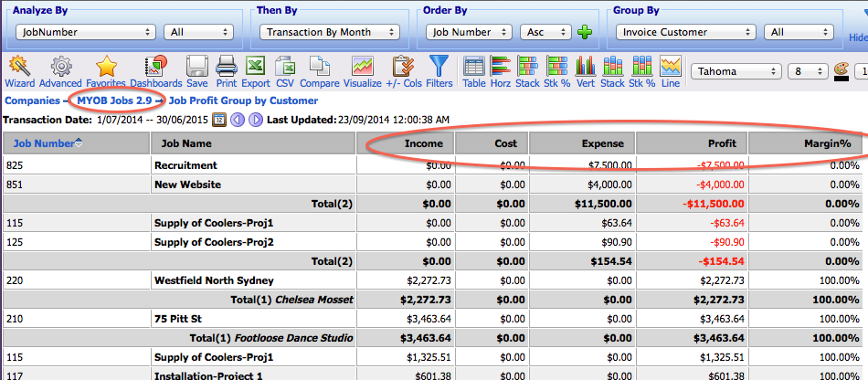Select the -$154.54 profit total

[721, 261]
